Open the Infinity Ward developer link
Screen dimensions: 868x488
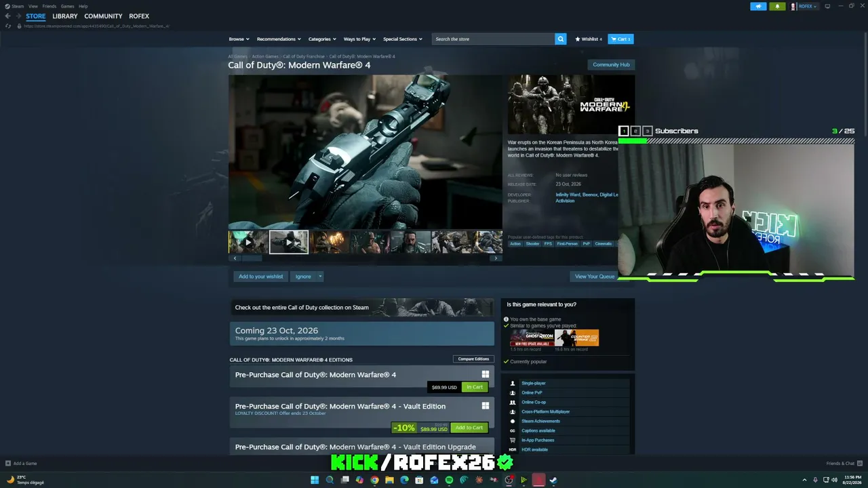(568, 195)
